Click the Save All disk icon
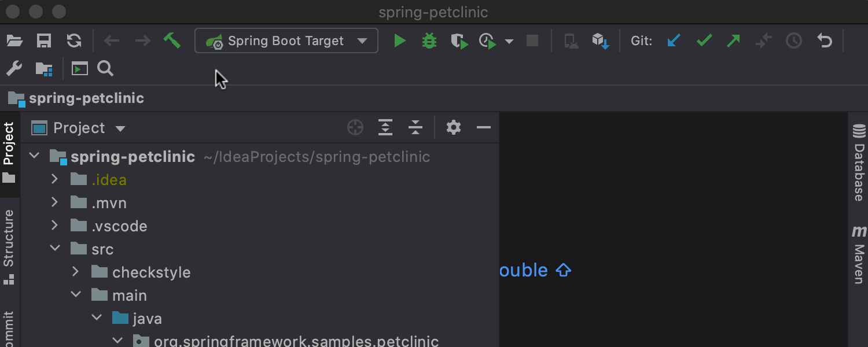The image size is (868, 347). point(44,41)
